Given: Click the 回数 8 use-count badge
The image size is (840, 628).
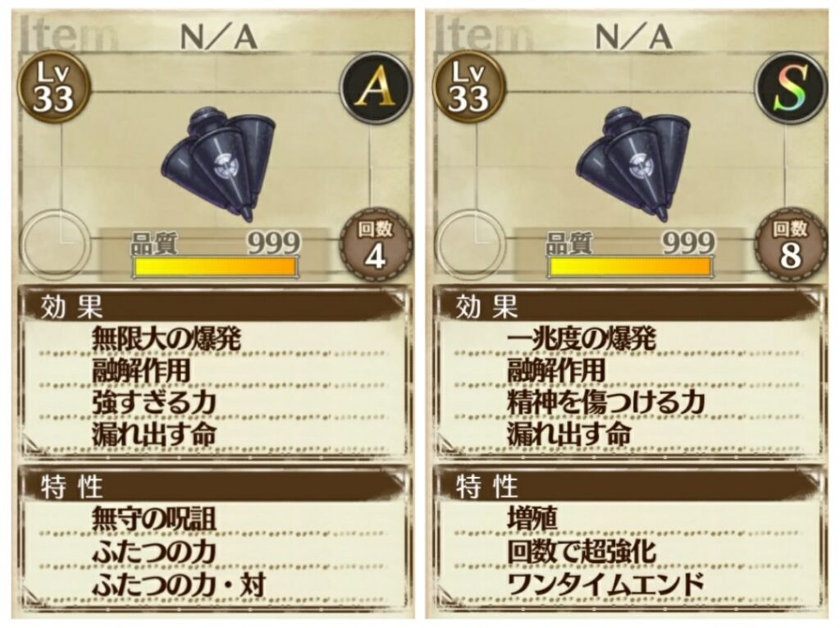Looking at the screenshot, I should tap(791, 245).
